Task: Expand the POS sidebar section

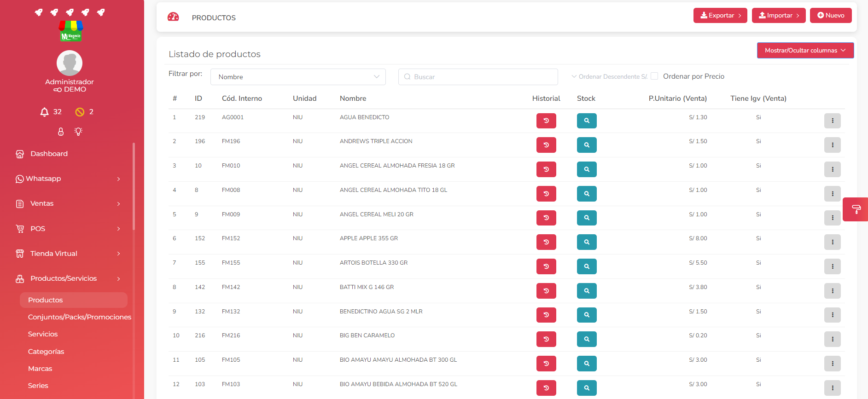Action: coord(68,229)
